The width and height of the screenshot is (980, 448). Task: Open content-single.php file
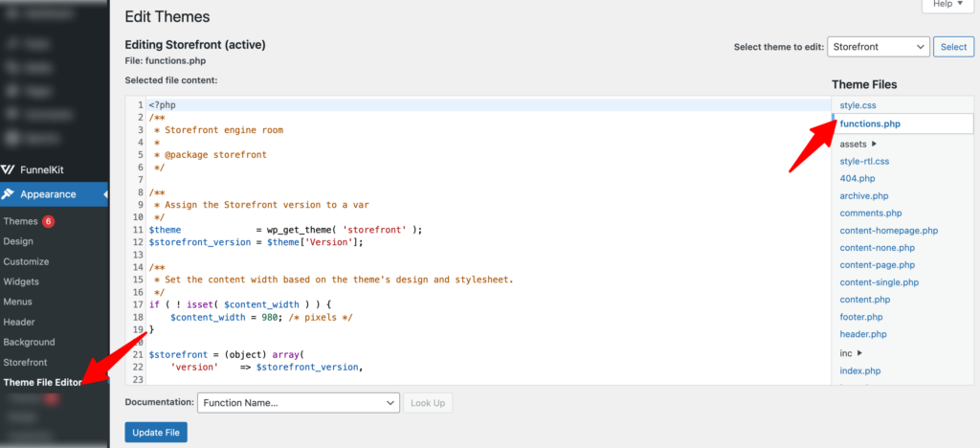[x=880, y=282]
